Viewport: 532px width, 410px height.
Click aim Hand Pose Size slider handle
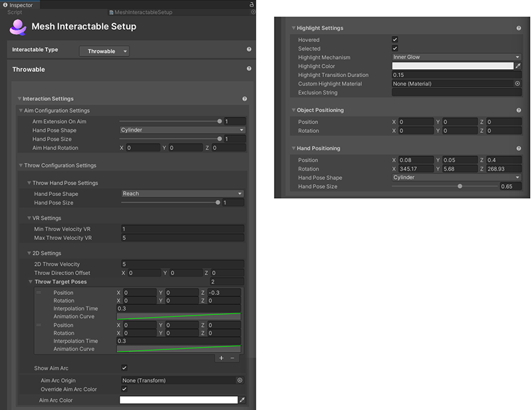click(219, 139)
